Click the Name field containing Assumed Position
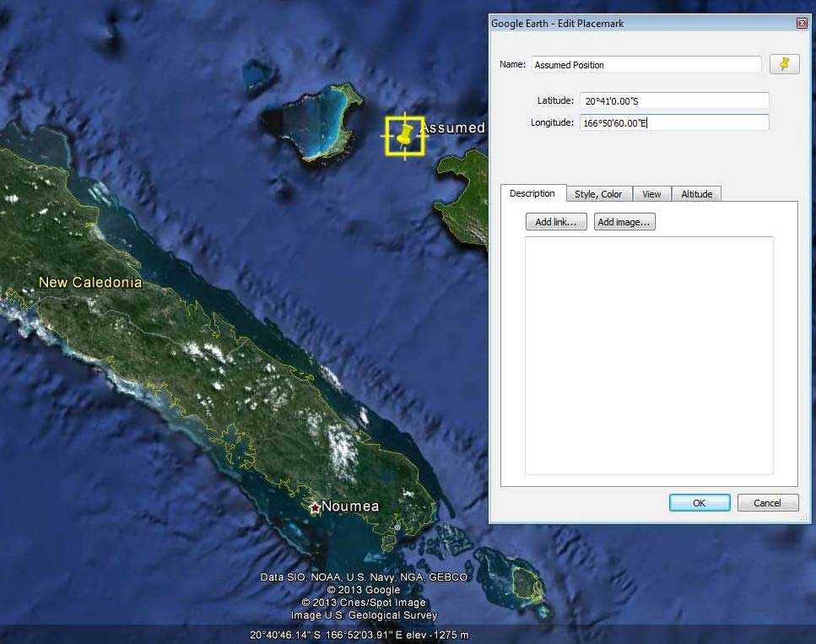 coord(646,65)
